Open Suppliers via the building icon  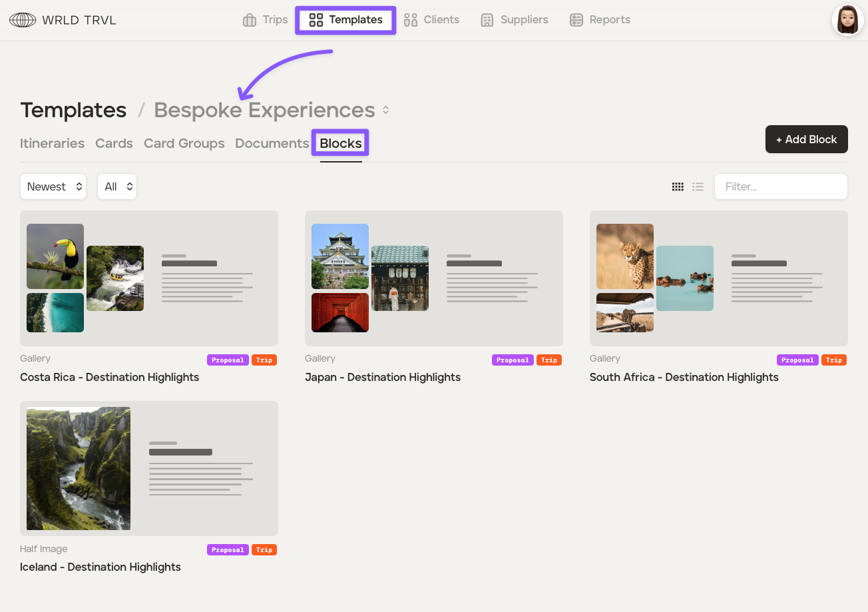[487, 20]
